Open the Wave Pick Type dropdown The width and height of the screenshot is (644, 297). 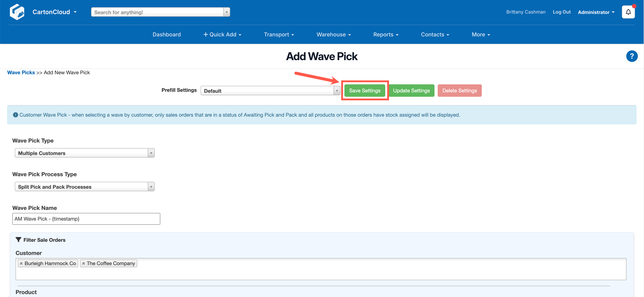151,153
